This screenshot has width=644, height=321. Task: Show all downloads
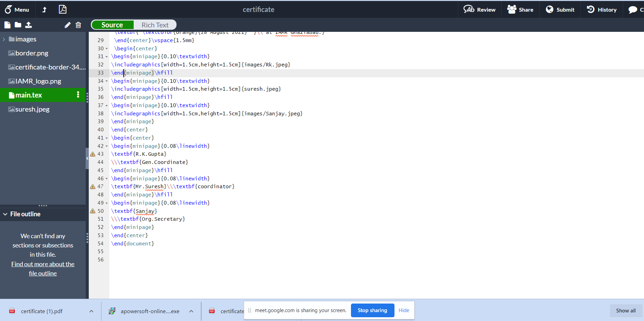625,311
